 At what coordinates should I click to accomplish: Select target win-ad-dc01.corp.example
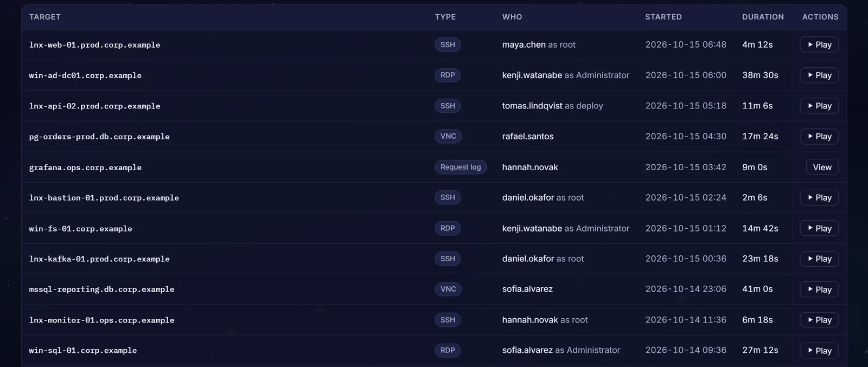tap(85, 75)
